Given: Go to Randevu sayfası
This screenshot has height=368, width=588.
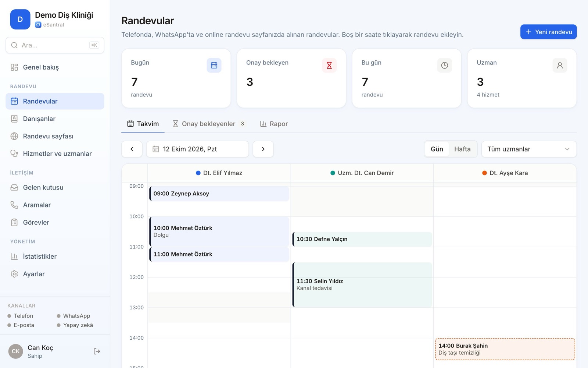Looking at the screenshot, I should coord(55,136).
